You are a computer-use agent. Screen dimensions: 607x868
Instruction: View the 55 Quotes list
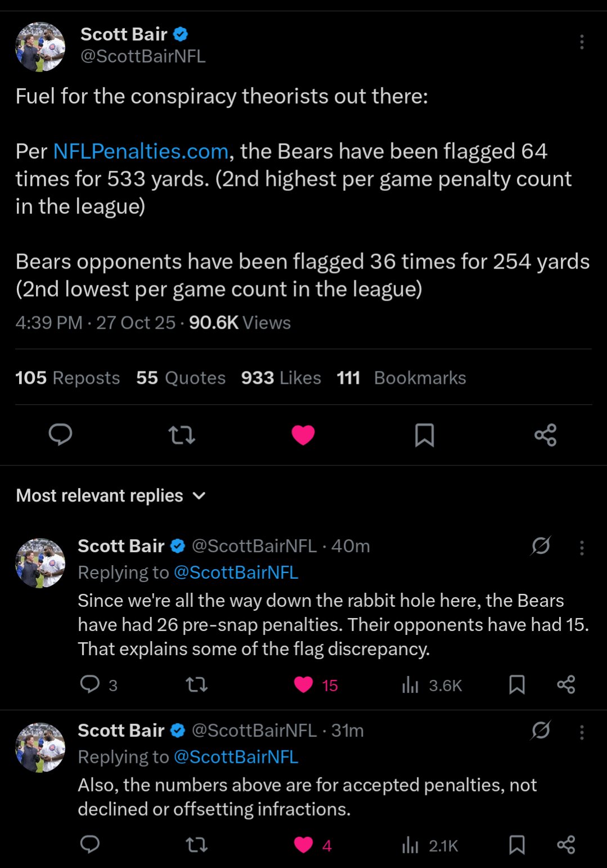coord(181,378)
